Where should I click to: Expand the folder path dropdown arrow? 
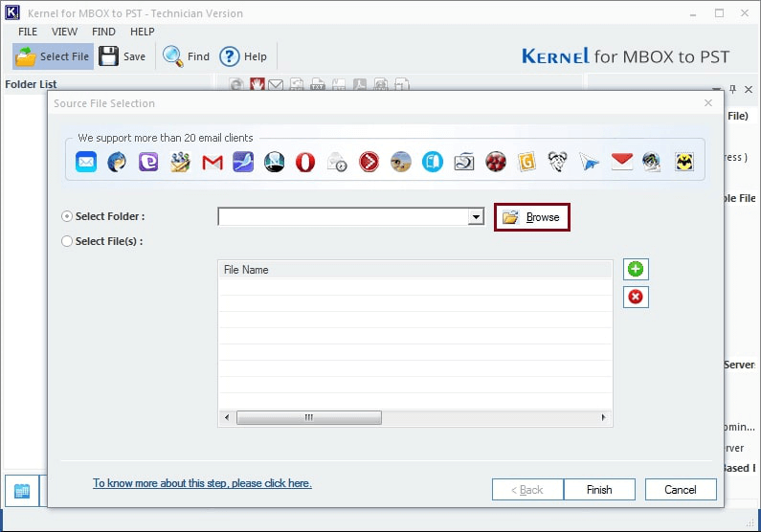(476, 217)
